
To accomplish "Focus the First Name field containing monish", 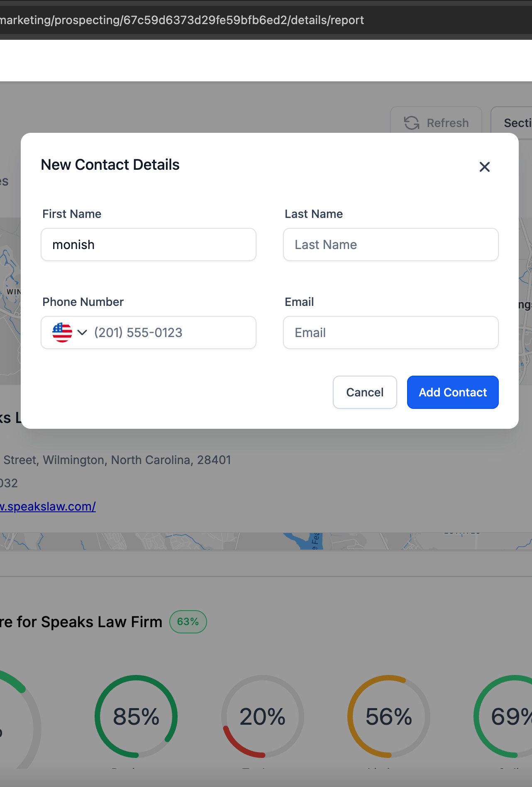I will (x=148, y=244).
